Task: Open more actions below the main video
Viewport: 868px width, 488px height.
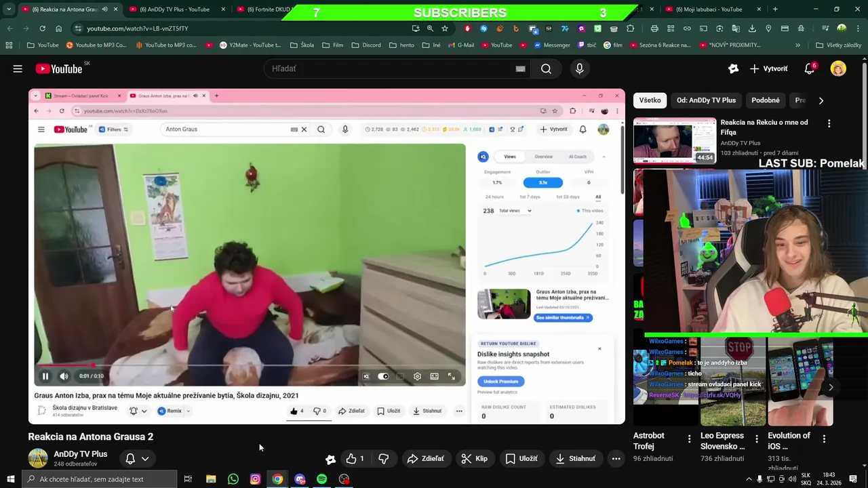Action: [x=616, y=459]
